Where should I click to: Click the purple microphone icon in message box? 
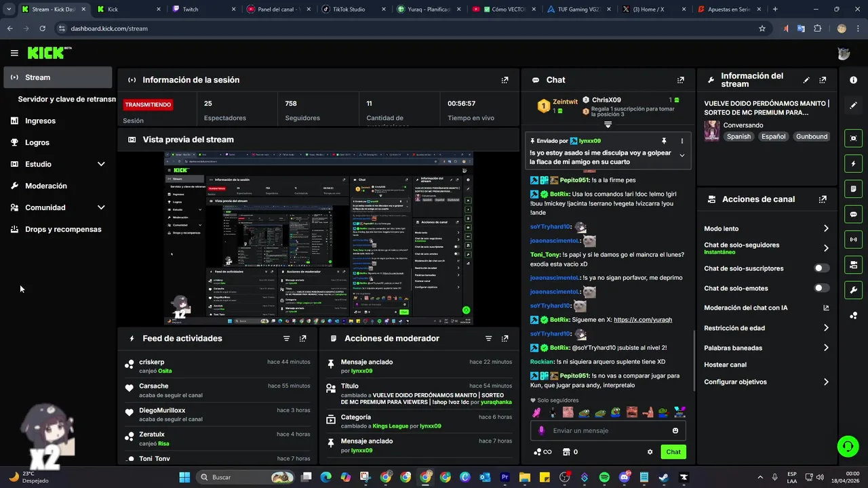click(x=541, y=430)
